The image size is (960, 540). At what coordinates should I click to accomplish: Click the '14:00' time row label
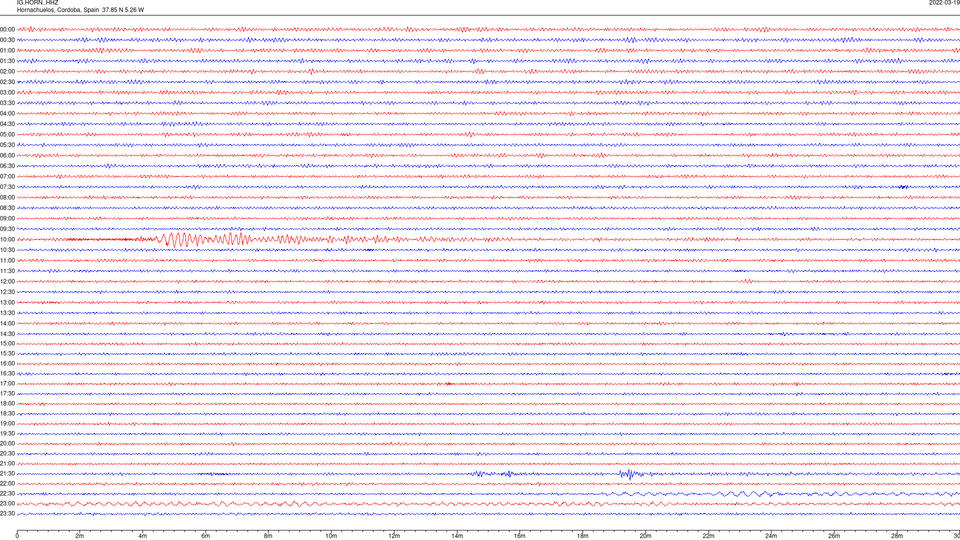coord(7,323)
